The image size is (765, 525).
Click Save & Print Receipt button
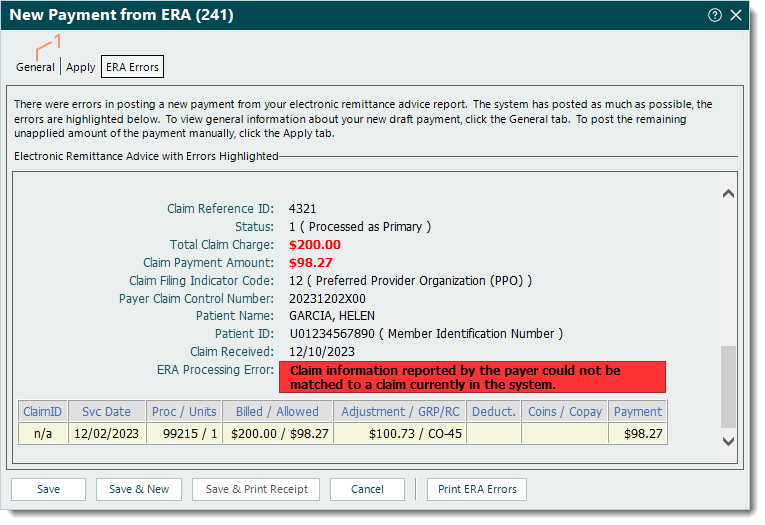256,489
